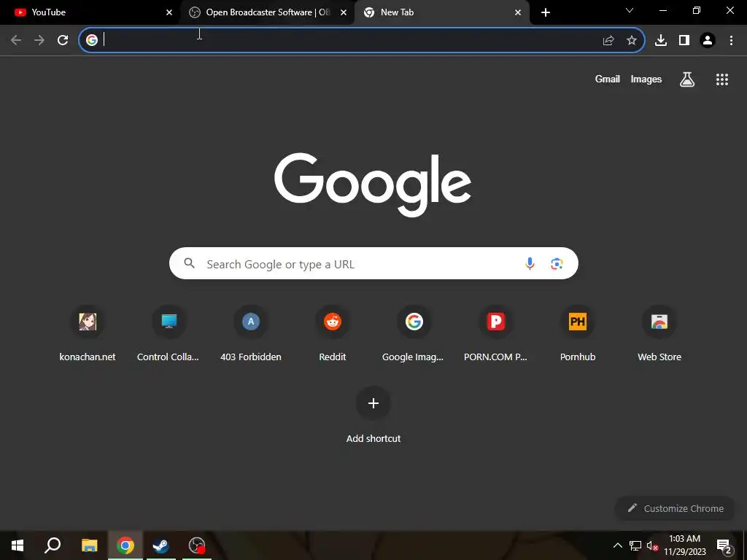This screenshot has width=747, height=560.
Task: Click the Customize Chrome button
Action: 675,508
